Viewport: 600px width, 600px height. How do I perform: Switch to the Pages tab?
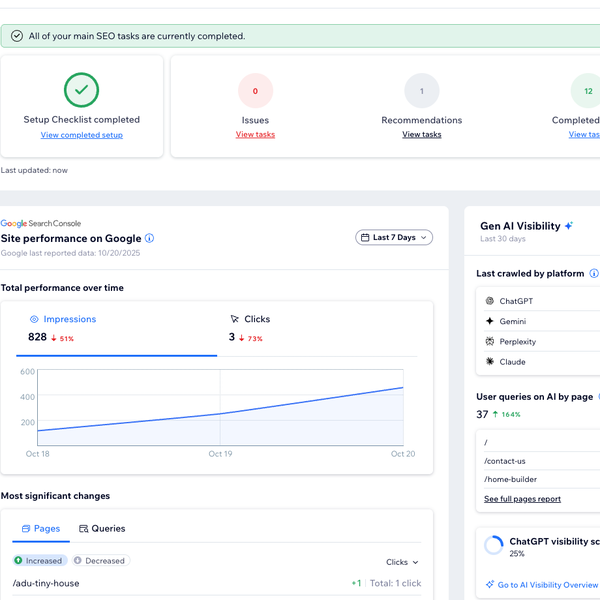pyautogui.click(x=41, y=529)
